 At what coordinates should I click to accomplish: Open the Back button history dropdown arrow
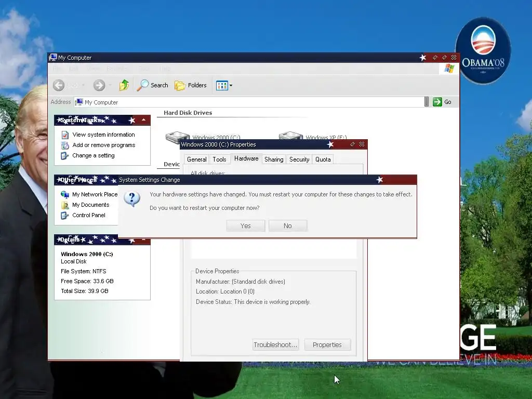84,85
